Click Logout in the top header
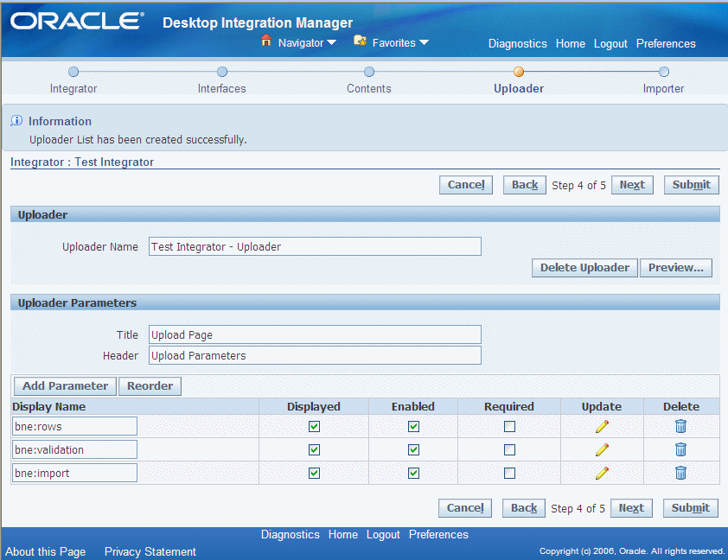 coord(610,43)
